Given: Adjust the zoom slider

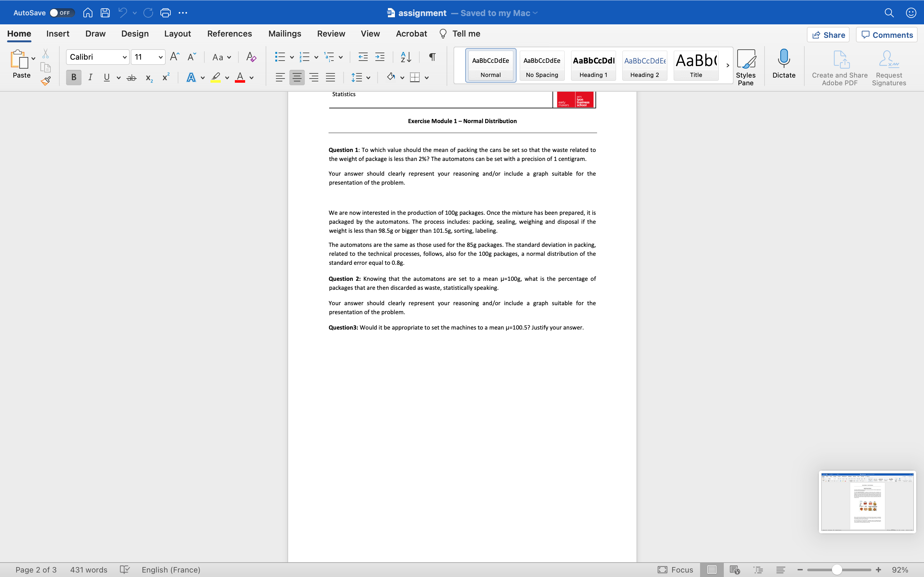Looking at the screenshot, I should (x=837, y=569).
